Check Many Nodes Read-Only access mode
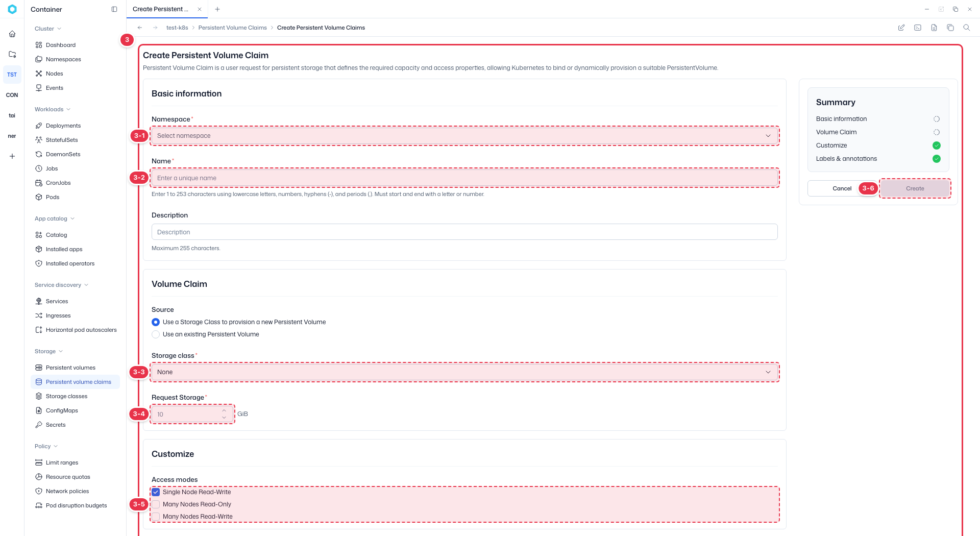 [x=156, y=504]
